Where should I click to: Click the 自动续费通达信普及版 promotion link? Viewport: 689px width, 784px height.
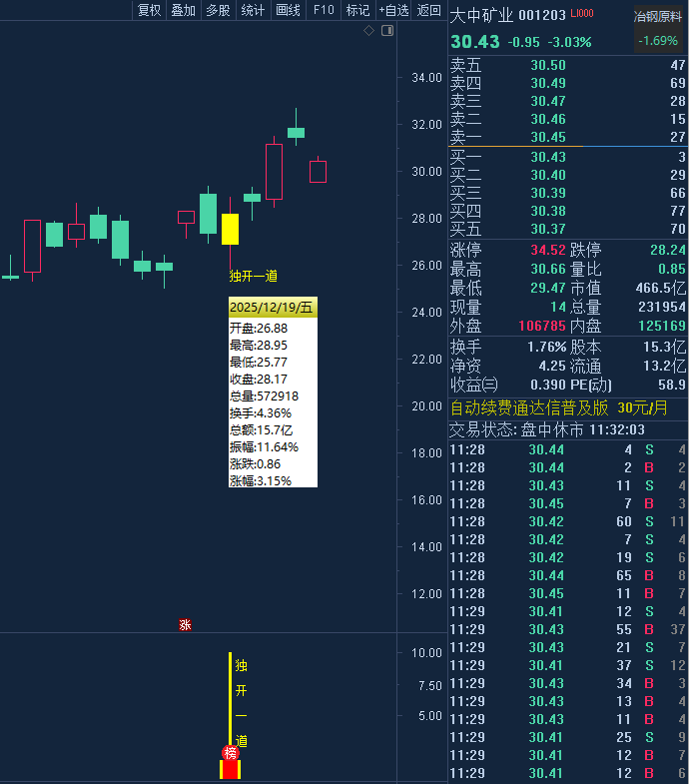coord(529,407)
